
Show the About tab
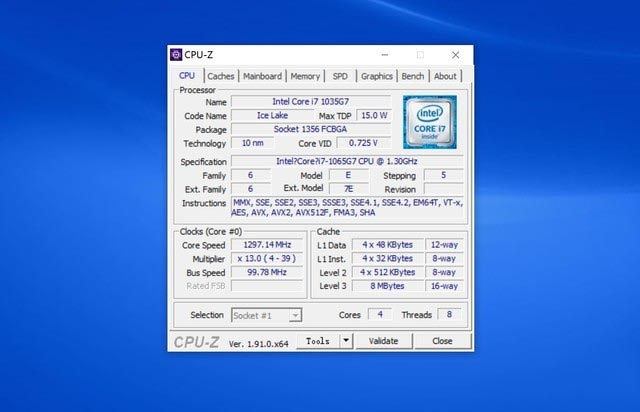click(x=445, y=76)
